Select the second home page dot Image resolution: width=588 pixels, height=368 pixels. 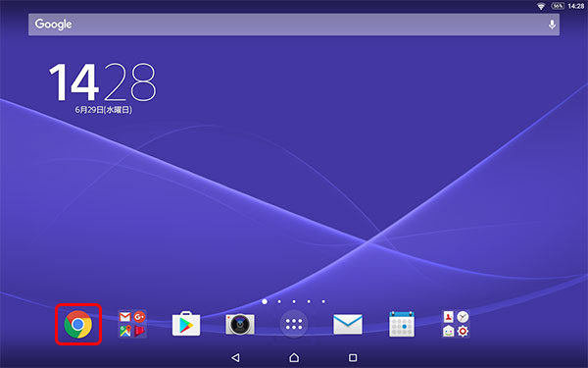pos(279,301)
